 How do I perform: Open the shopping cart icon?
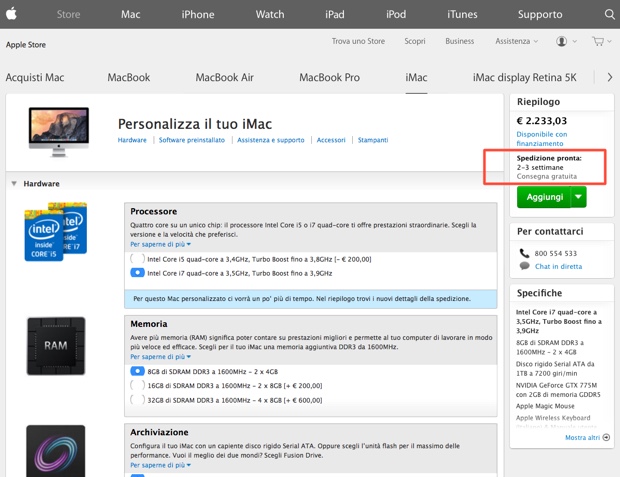pyautogui.click(x=598, y=41)
